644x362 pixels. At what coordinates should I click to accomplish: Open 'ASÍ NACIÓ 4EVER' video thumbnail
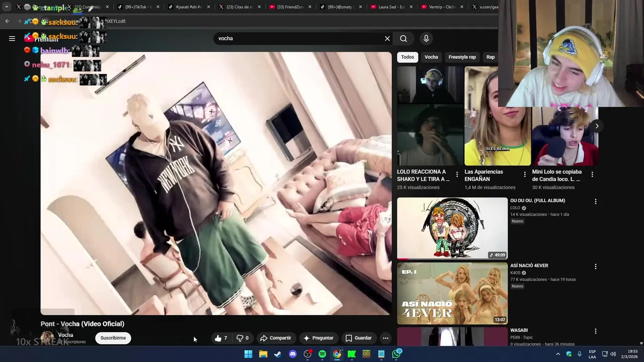pyautogui.click(x=452, y=293)
